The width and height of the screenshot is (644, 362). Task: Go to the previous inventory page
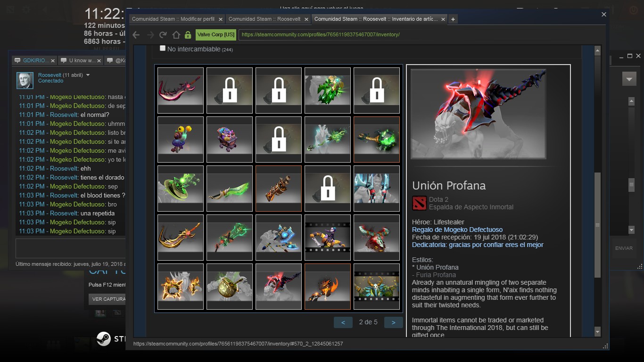coord(343,322)
